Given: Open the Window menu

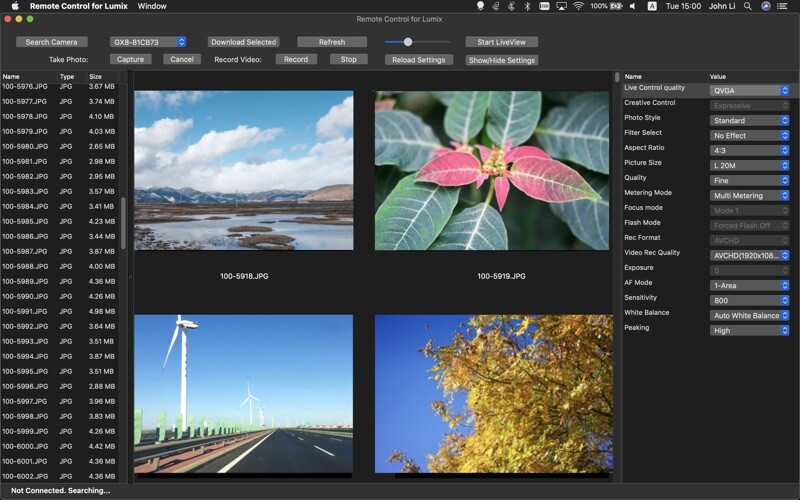Looking at the screenshot, I should point(152,6).
